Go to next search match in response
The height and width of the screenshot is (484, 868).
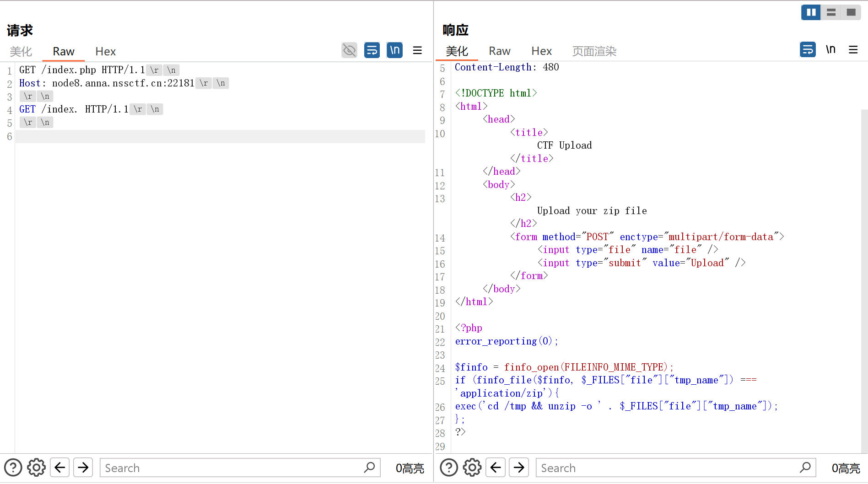coord(519,468)
